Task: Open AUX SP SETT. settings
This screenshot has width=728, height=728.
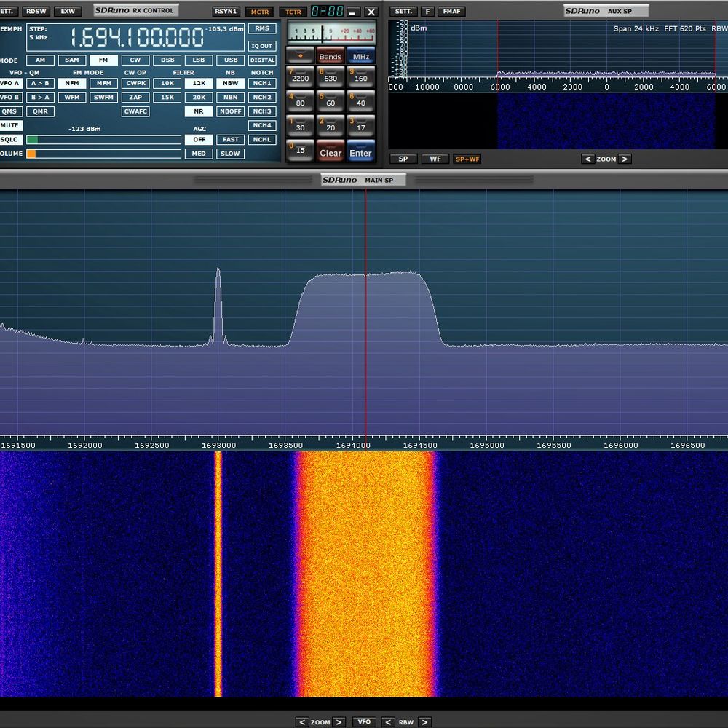Action: 403,11
